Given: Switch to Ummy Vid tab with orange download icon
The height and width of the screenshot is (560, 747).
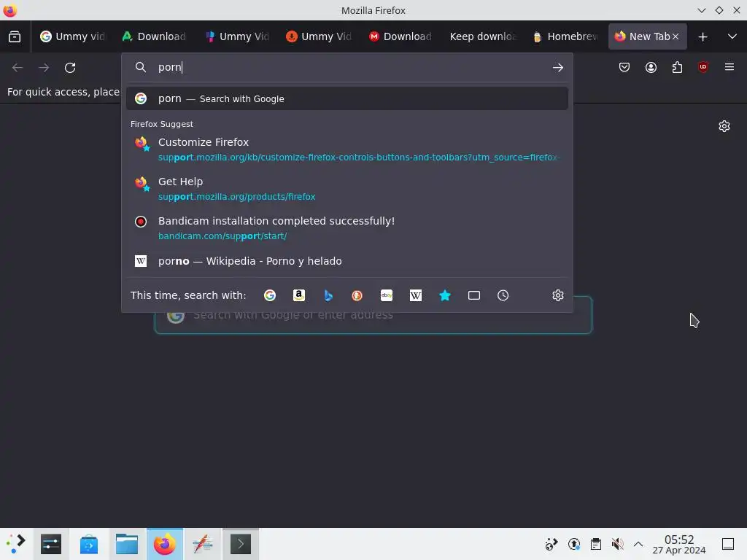Looking at the screenshot, I should (x=319, y=36).
